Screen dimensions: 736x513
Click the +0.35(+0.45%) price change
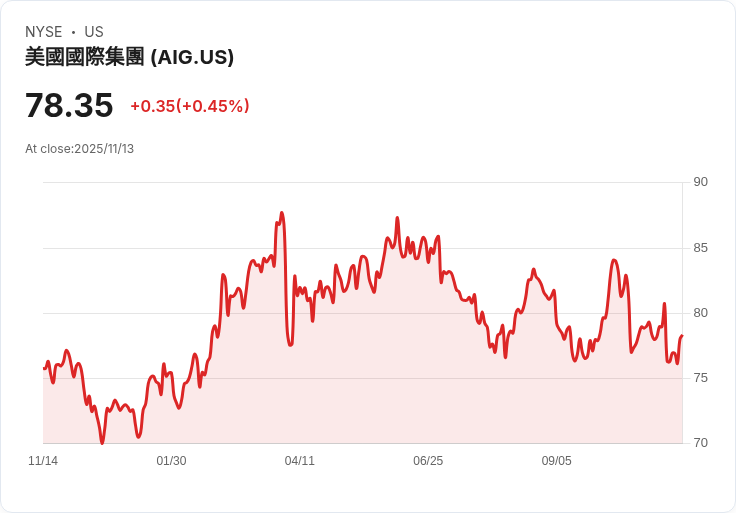click(x=189, y=106)
